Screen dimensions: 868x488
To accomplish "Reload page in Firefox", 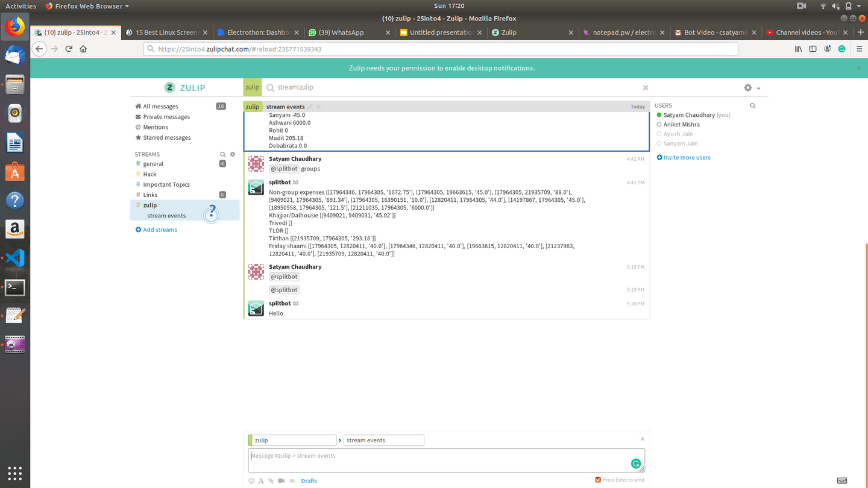I will pyautogui.click(x=69, y=49).
